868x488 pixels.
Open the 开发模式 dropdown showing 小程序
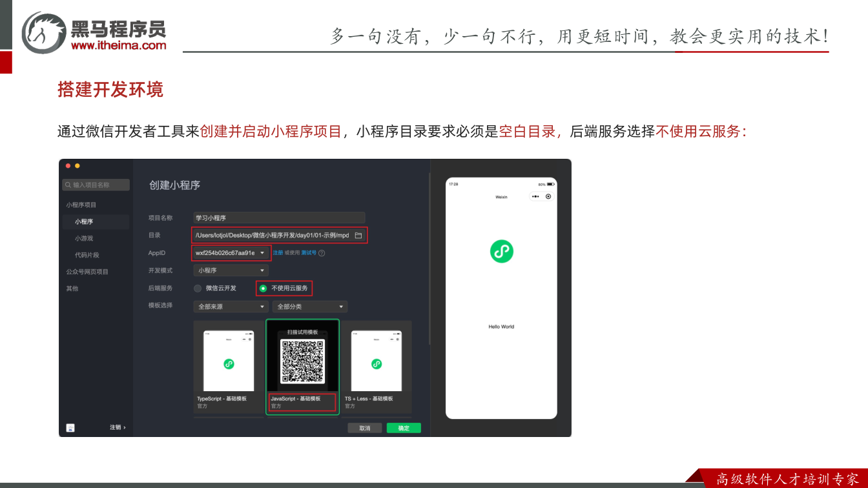(231, 270)
